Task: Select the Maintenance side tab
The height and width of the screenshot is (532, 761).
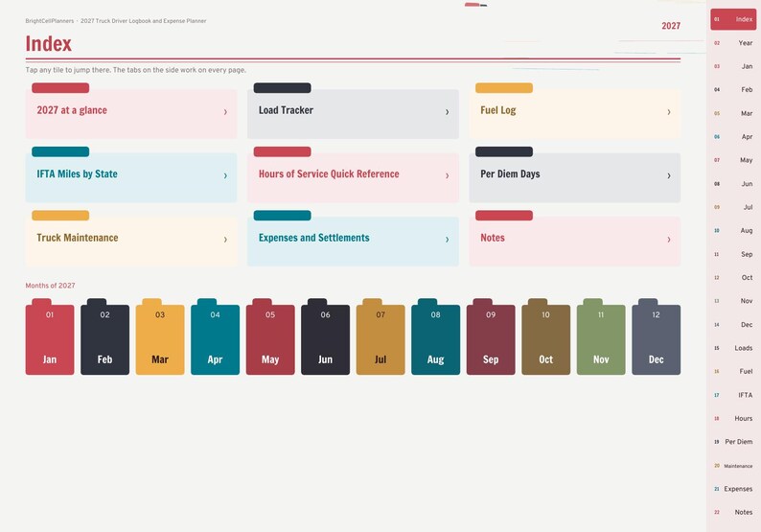Action: 733,466
